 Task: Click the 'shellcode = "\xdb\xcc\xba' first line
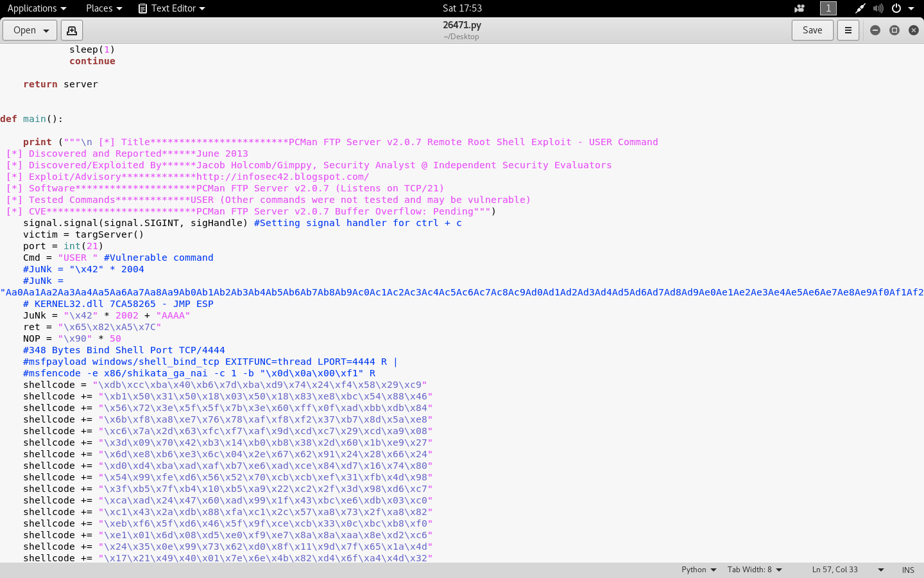pos(225,385)
